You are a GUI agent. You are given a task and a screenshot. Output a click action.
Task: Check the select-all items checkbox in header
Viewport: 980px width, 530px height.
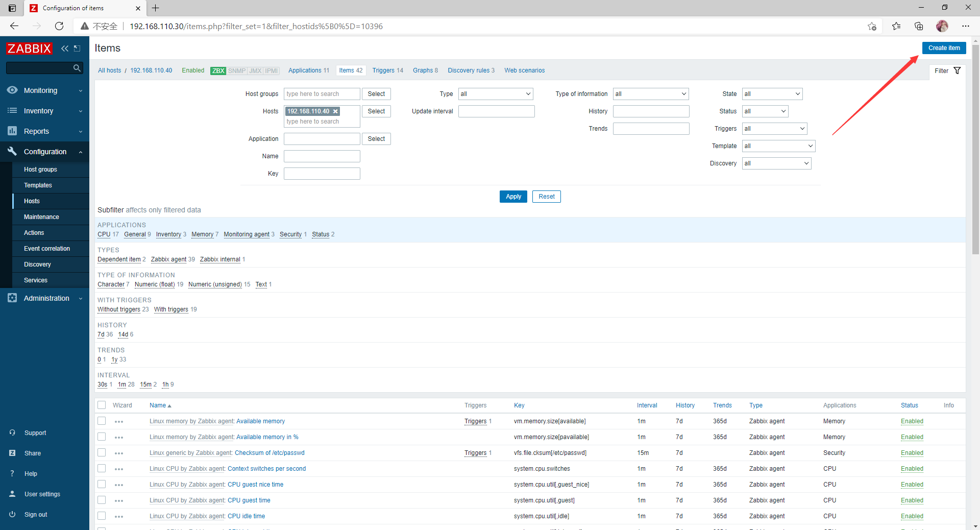102,405
